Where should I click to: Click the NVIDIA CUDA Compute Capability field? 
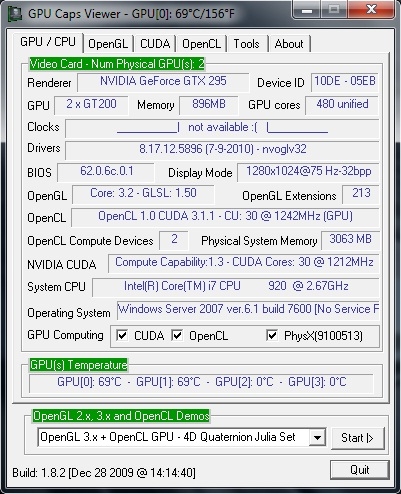[244, 263]
